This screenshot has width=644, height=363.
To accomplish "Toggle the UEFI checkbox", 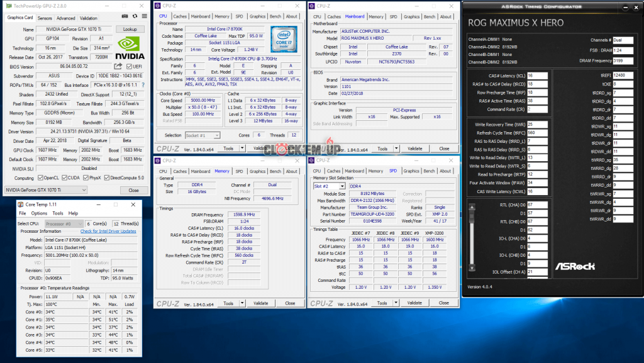I will [x=128, y=65].
